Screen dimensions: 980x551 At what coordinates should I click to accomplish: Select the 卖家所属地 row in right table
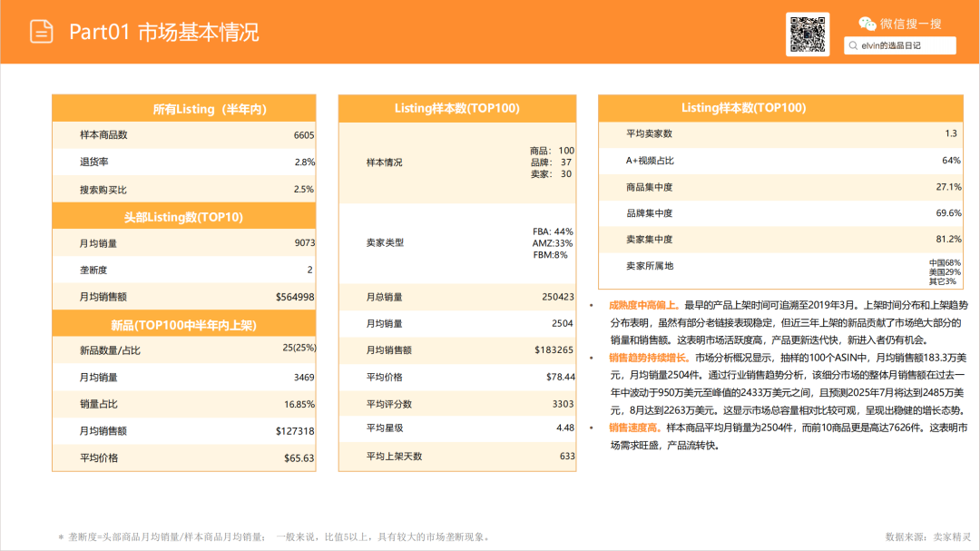pyautogui.click(x=780, y=266)
